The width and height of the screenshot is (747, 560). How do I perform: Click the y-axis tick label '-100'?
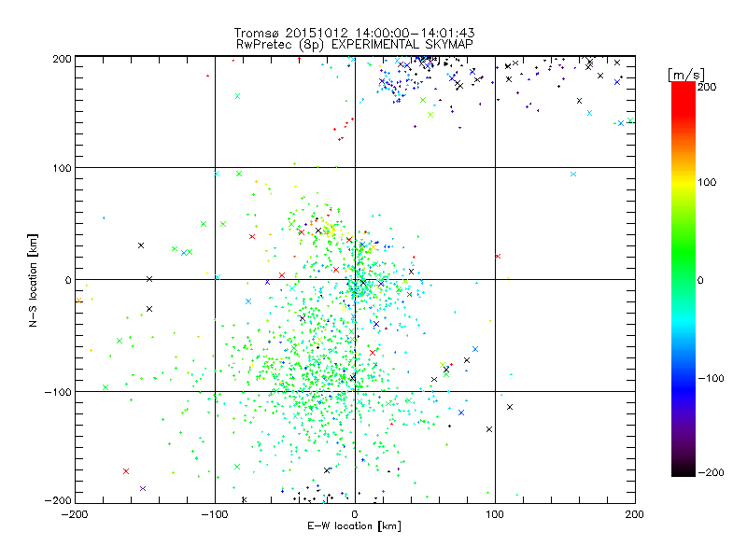58,392
